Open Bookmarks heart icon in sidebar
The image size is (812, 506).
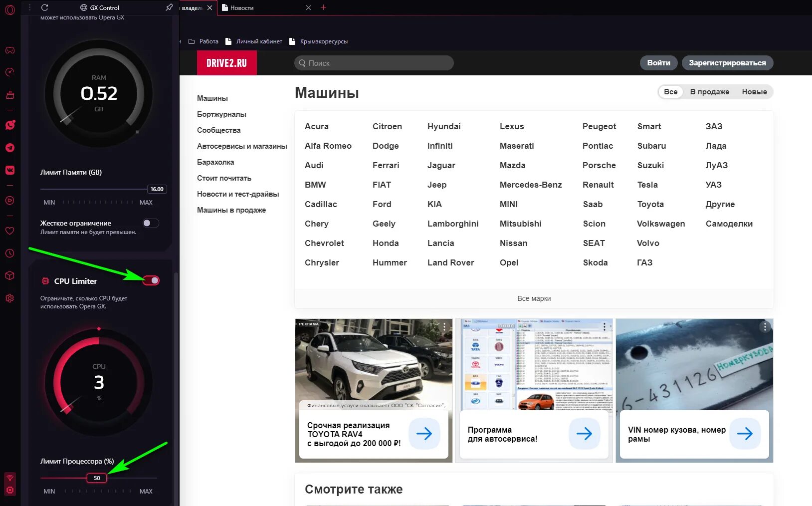coord(10,231)
